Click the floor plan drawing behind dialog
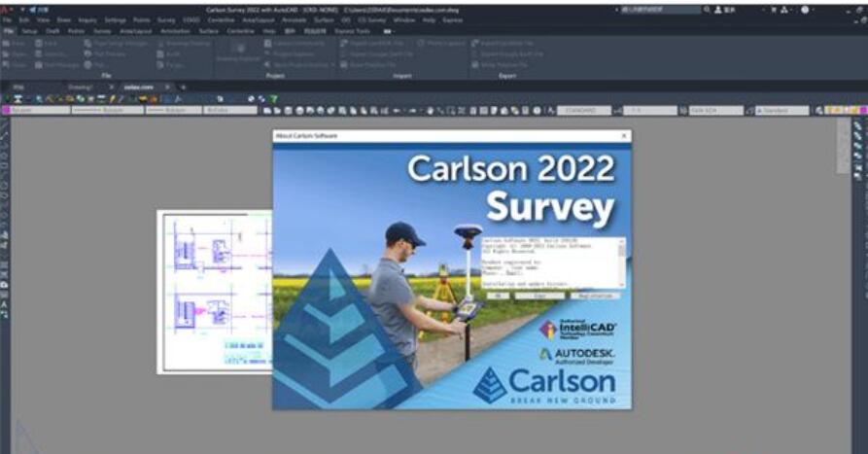The image size is (868, 454). point(216,292)
